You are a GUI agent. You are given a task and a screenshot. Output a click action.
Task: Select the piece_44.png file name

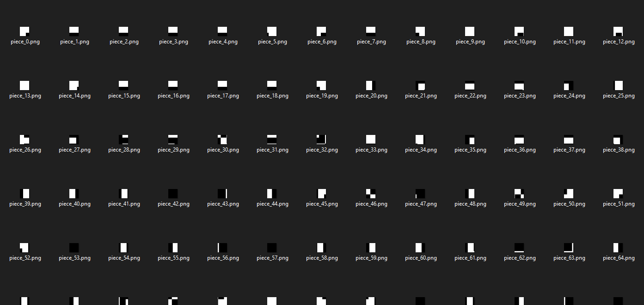272,204
